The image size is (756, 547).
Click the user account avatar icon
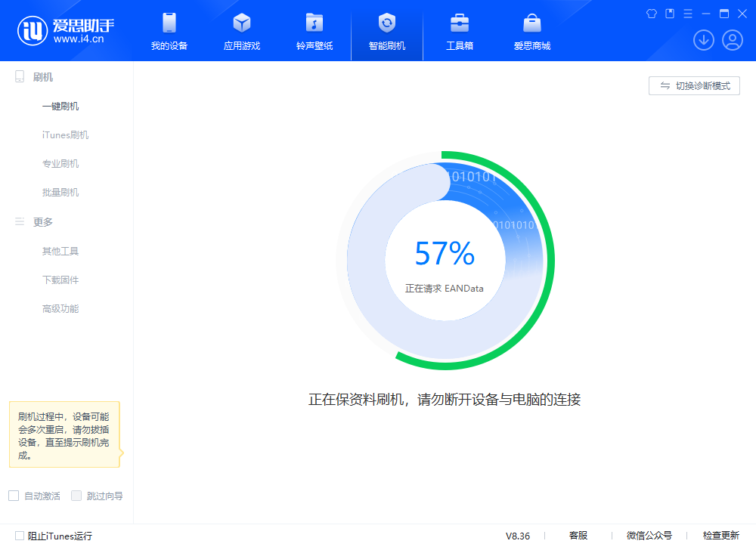pyautogui.click(x=732, y=40)
